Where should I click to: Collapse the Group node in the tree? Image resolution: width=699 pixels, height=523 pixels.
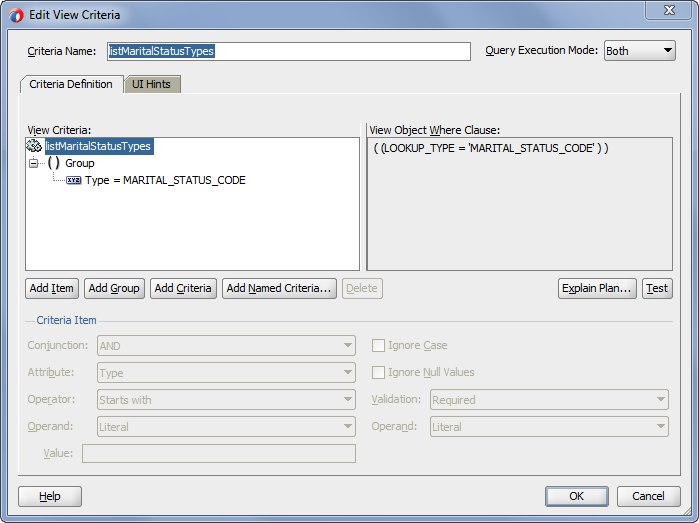coord(33,163)
